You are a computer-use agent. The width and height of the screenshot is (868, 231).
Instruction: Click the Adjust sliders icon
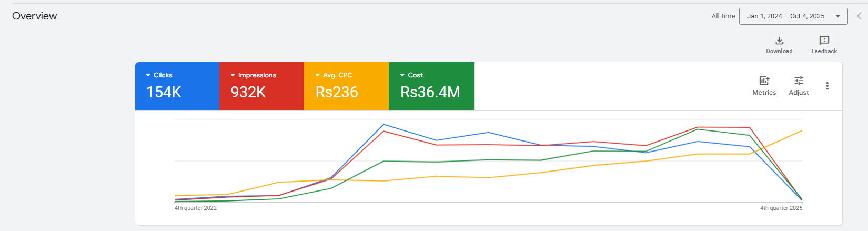[799, 81]
